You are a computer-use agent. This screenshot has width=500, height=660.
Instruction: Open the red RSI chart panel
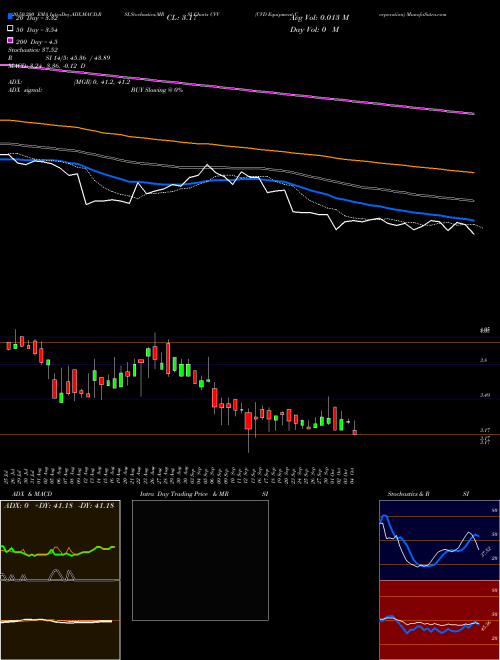point(439,620)
